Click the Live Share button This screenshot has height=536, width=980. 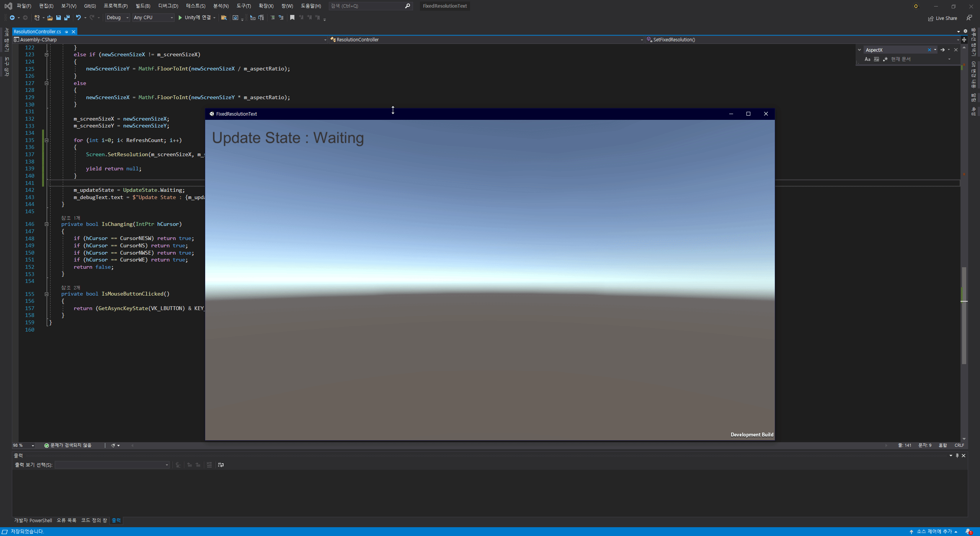coord(942,18)
